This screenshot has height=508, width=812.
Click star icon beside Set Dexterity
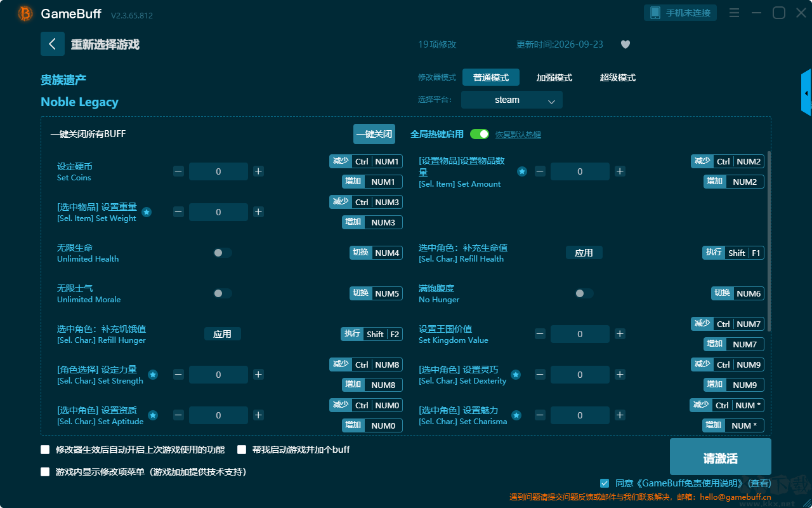516,375
